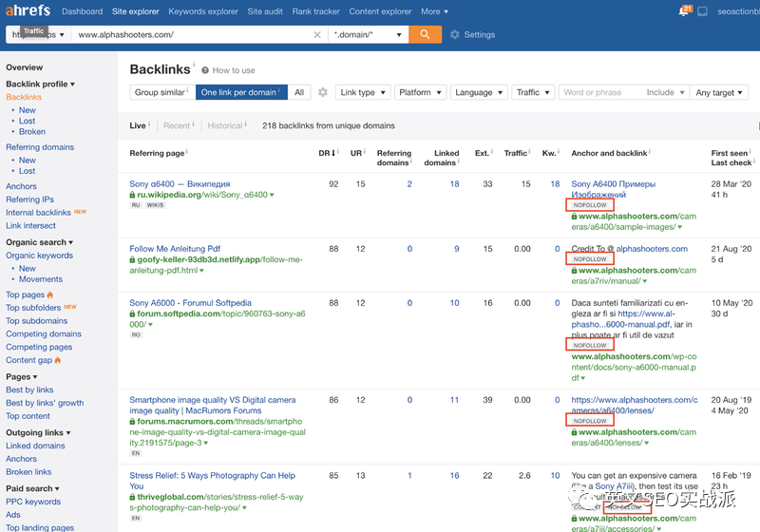This screenshot has height=532, width=760.
Task: Click Overview in sidebar
Action: coord(25,67)
